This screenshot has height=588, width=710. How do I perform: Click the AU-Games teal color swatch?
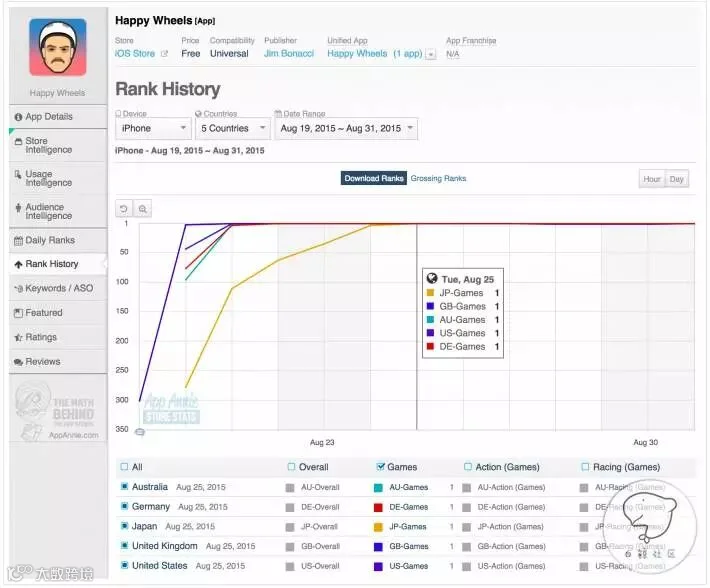[378, 488]
